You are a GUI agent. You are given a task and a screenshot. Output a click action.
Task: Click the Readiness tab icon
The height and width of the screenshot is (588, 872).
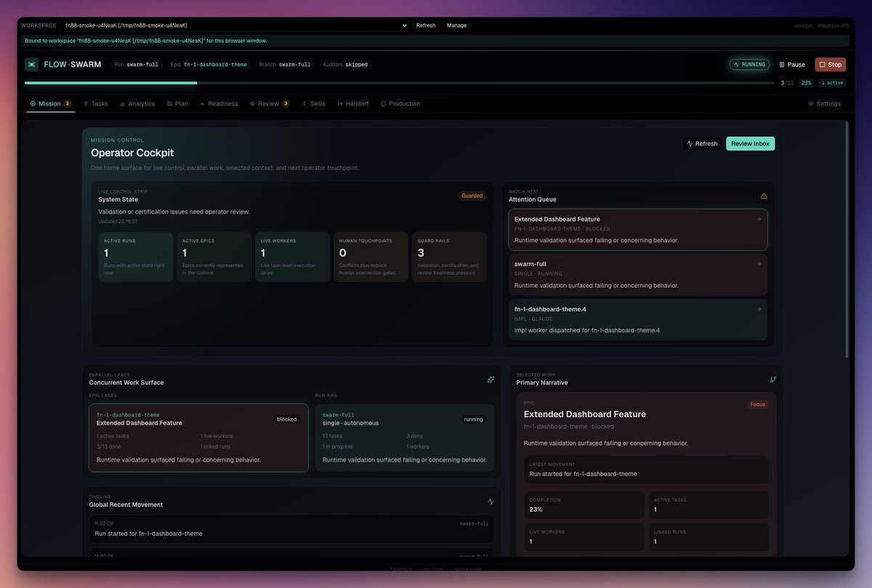coord(203,104)
